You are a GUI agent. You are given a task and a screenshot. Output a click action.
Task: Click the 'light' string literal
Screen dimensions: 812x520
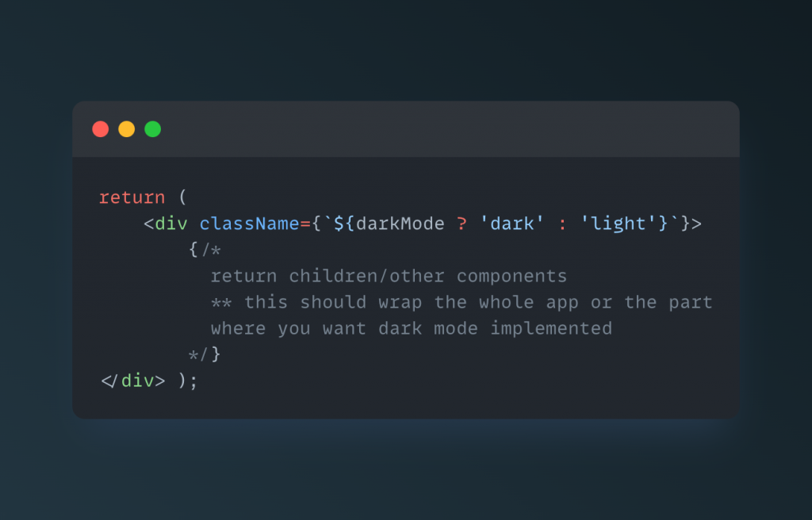click(619, 224)
